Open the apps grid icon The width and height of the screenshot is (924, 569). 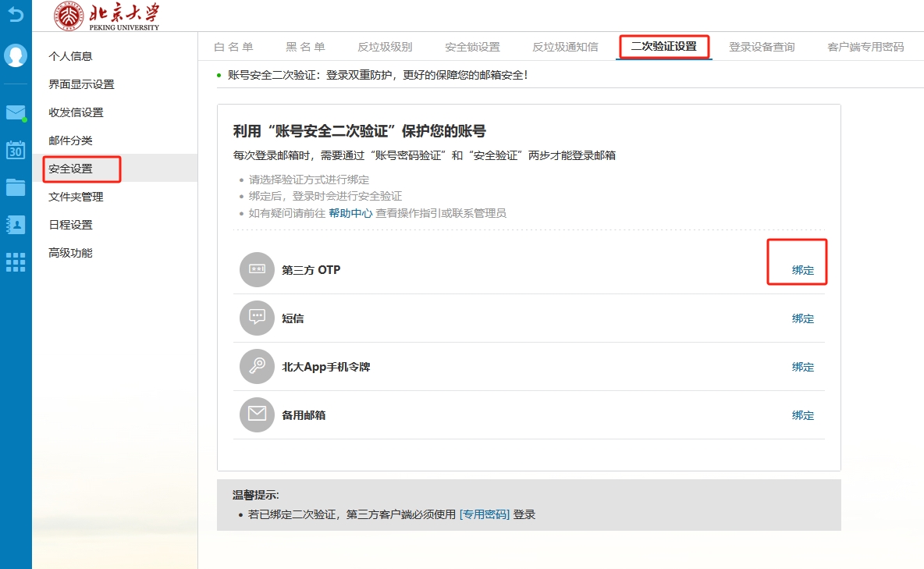click(x=16, y=262)
